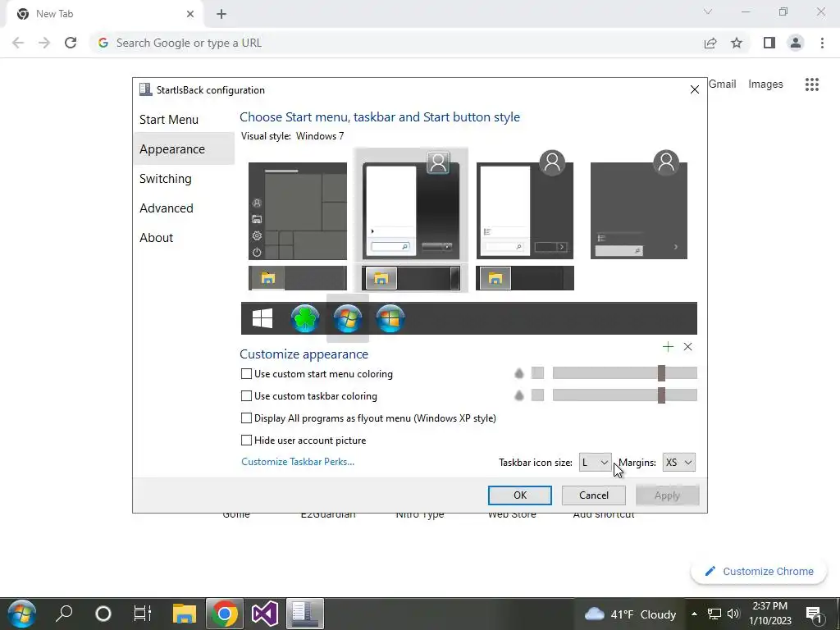Open the Windows Start orb on taskbar
The image size is (840, 630).
pos(21,614)
